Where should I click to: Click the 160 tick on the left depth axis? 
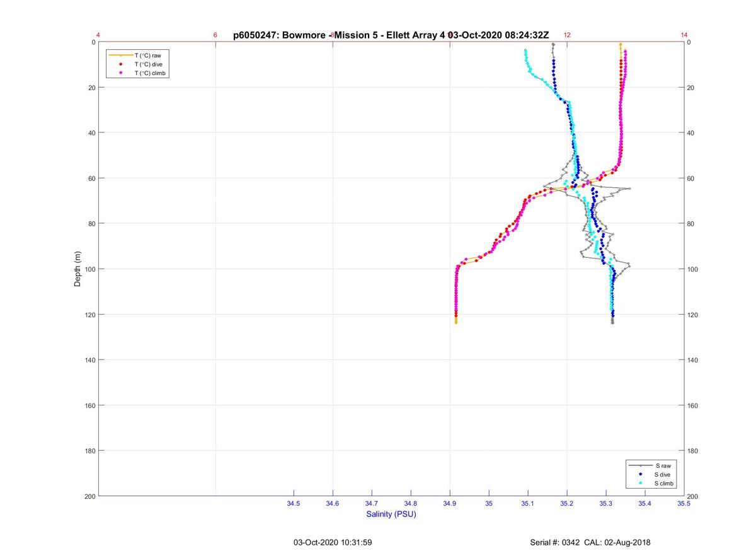(x=89, y=405)
